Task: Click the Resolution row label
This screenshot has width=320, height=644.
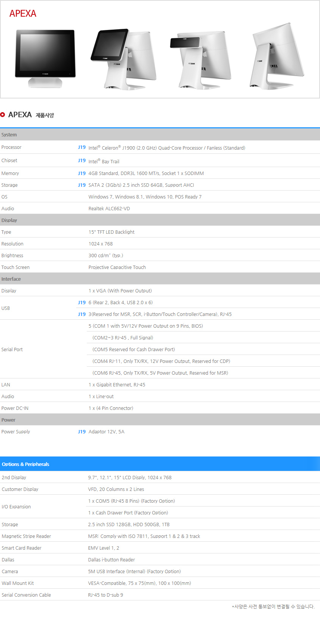Action: coord(13,244)
